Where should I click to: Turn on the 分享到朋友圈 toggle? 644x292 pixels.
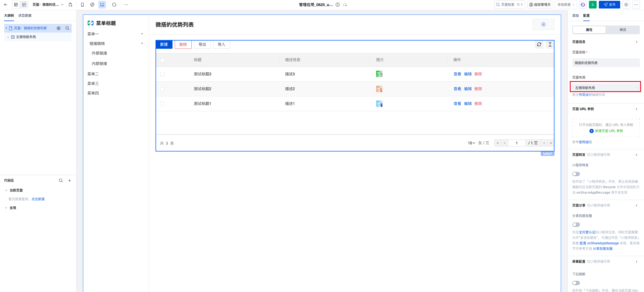[576, 225]
